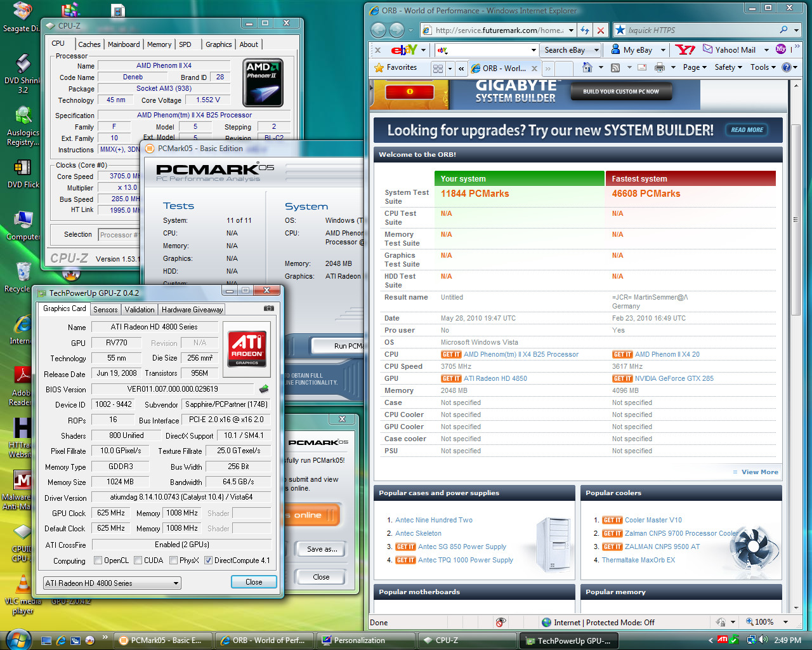
Task: Click Save as... in PCMark05 dialog
Action: click(x=322, y=549)
